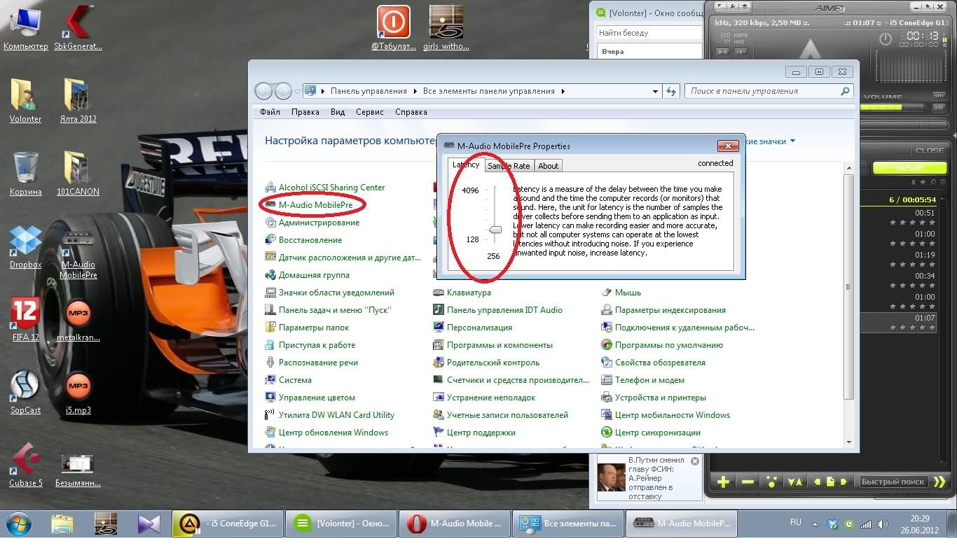Click the latency slider handle
This screenshot has height=560, width=957.
[495, 230]
